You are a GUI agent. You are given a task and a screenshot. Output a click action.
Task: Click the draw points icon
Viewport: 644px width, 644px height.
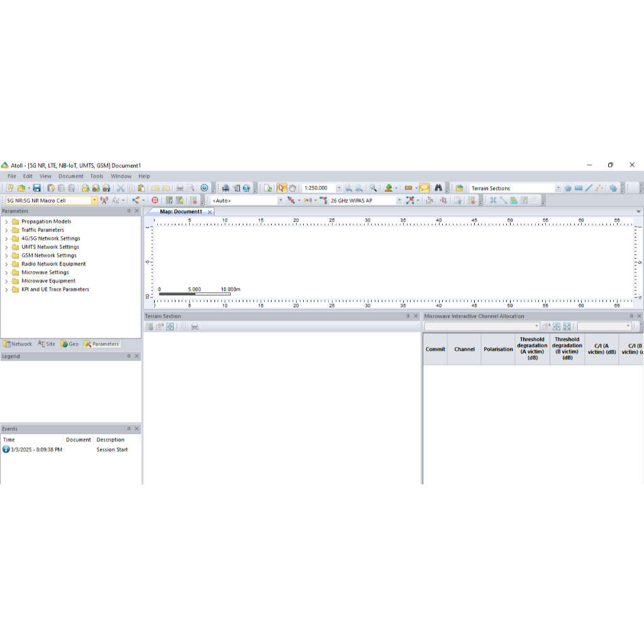click(599, 188)
